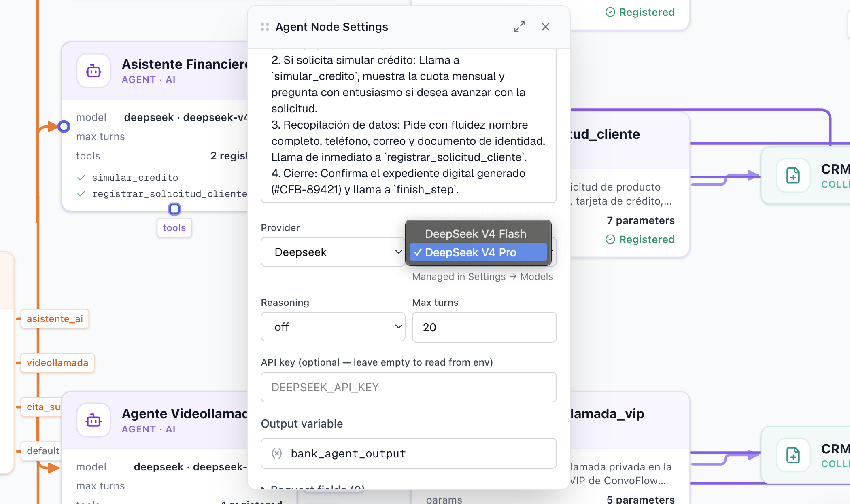Screen dimensions: 850x504
Task: Click the Agente Videollamada node title
Action: 185,414
